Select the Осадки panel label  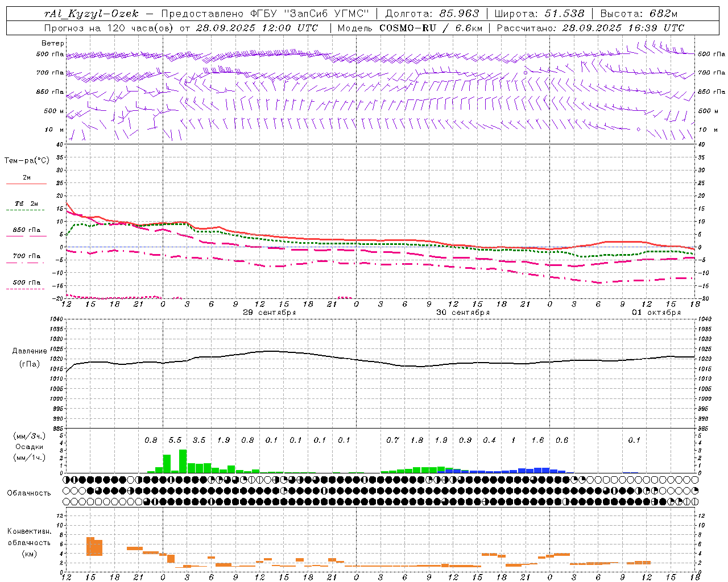[x=30, y=447]
